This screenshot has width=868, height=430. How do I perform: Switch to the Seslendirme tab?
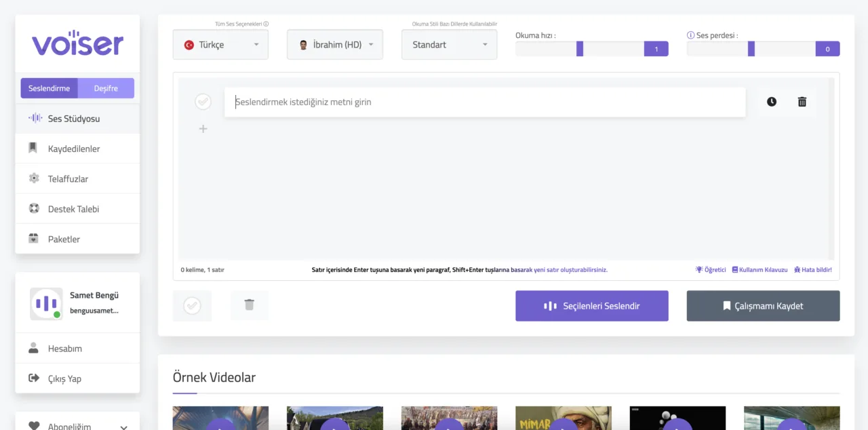click(x=49, y=88)
